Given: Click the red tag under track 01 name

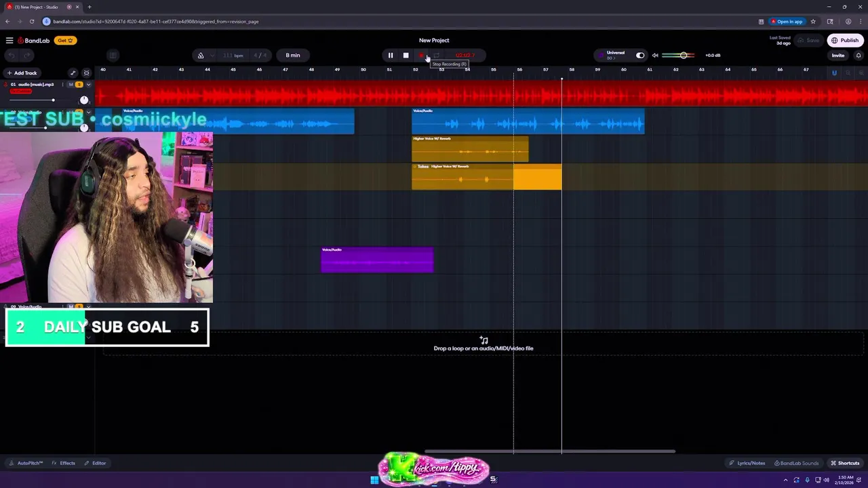Looking at the screenshot, I should tap(20, 91).
